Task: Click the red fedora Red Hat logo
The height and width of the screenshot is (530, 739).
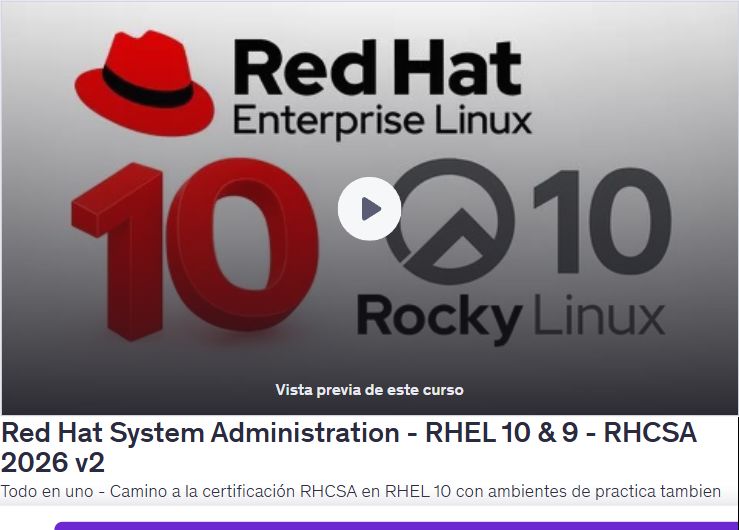Action: (x=145, y=83)
